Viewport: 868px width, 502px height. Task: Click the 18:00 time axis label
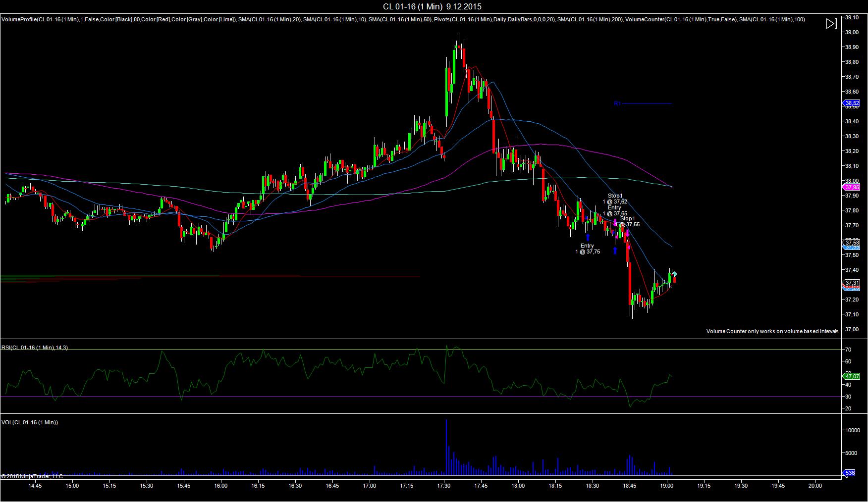(x=518, y=486)
